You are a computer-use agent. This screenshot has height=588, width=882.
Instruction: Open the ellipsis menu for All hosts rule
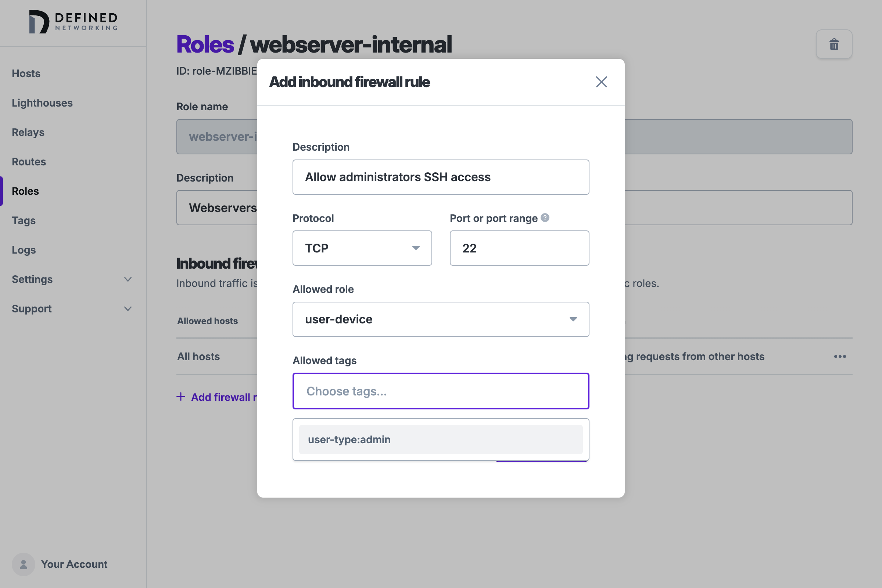click(x=840, y=356)
